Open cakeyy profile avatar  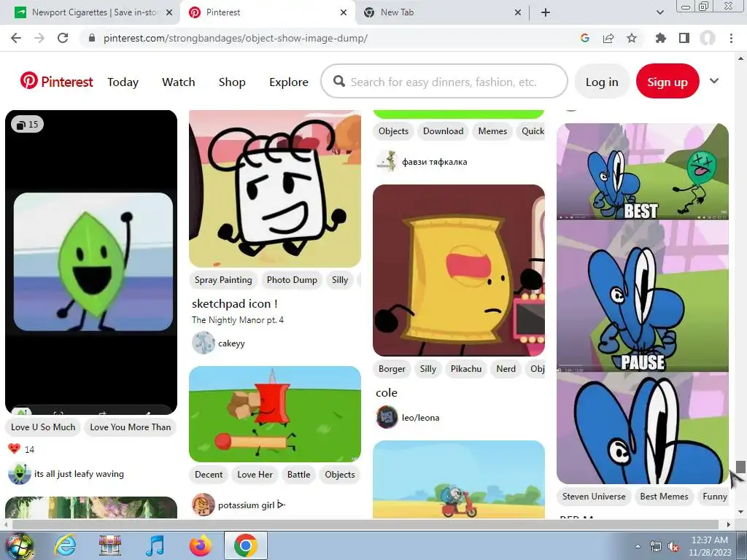204,343
